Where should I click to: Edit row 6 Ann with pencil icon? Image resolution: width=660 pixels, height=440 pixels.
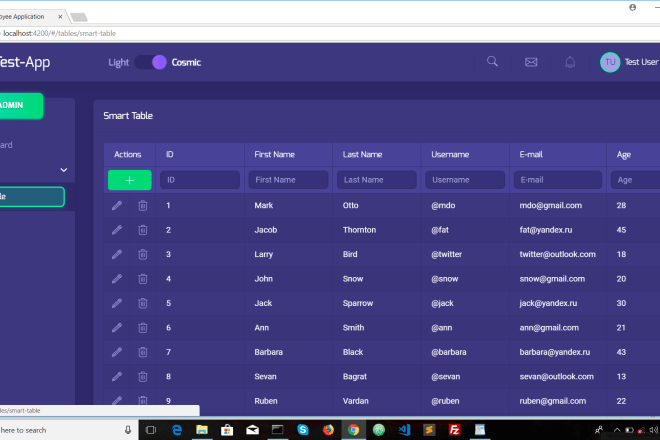tap(117, 328)
